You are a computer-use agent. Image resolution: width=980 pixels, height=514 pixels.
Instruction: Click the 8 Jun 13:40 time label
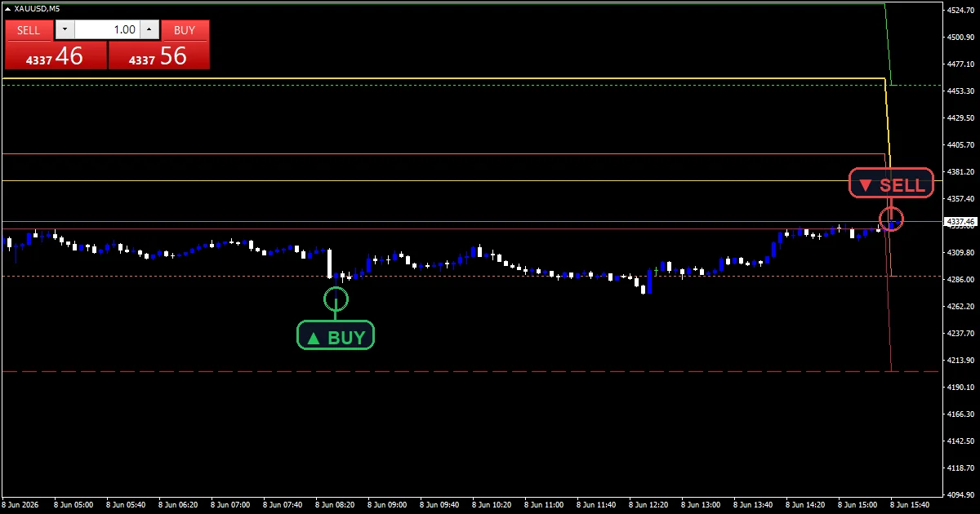pos(755,504)
